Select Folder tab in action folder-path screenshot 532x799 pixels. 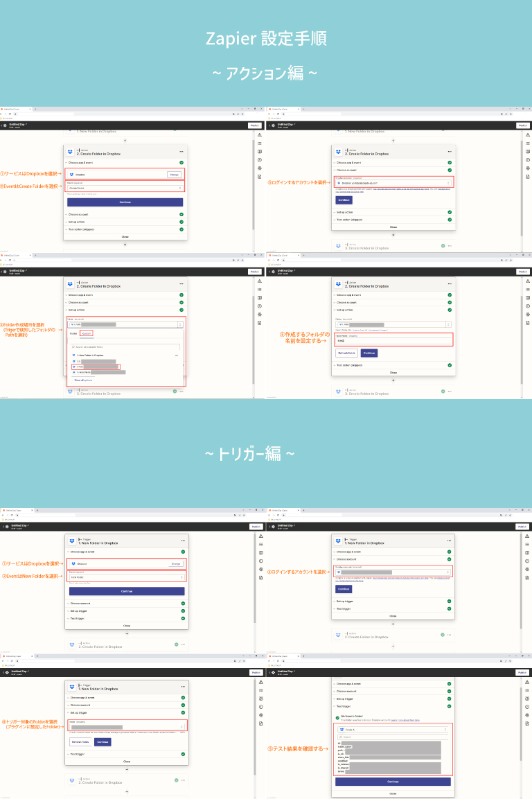pos(73,334)
